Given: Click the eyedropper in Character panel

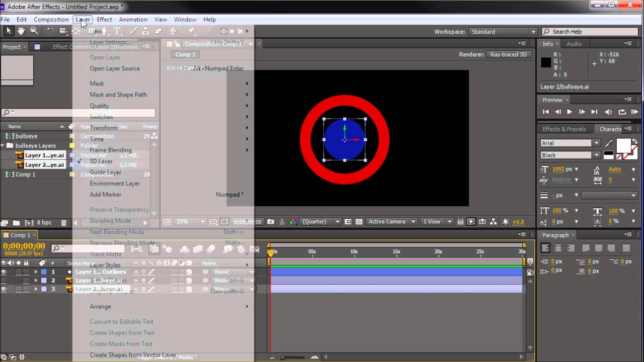Looking at the screenshot, I should point(609,143).
